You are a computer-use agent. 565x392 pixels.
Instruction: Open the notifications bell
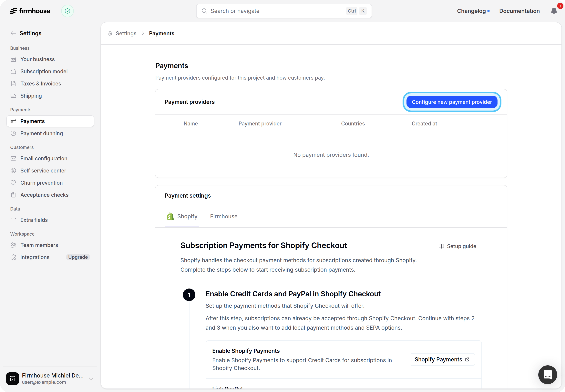coord(554,11)
